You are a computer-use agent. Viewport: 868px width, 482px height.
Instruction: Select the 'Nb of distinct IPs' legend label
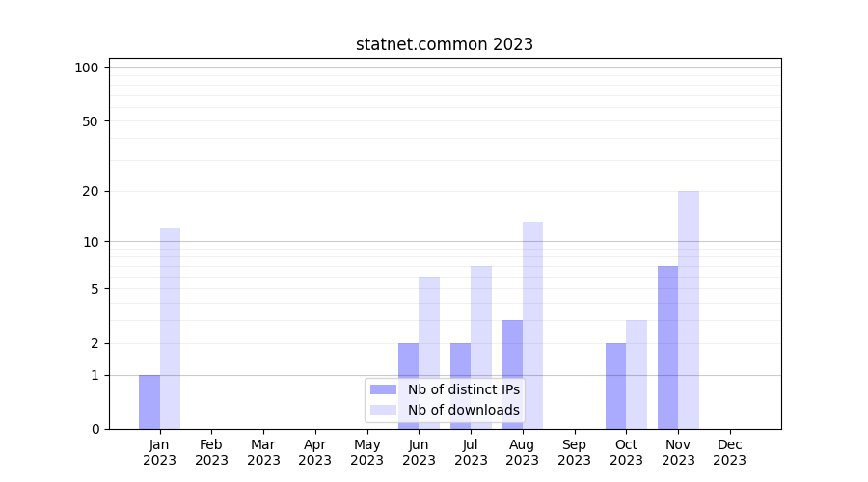463,389
